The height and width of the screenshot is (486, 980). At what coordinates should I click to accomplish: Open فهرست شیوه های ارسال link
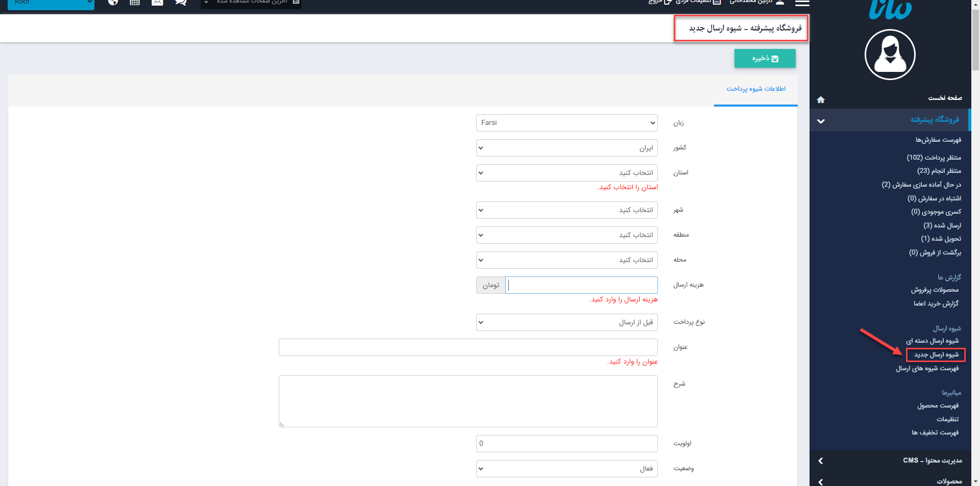tap(927, 368)
